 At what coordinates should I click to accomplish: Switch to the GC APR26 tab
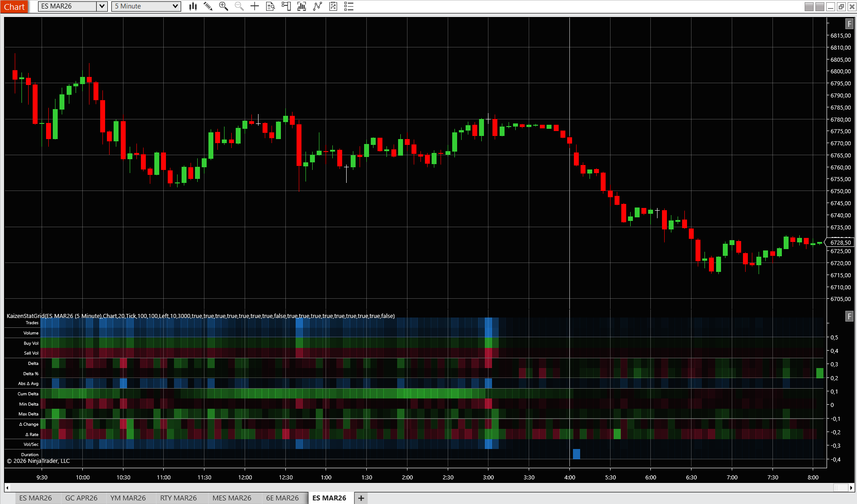click(x=81, y=498)
